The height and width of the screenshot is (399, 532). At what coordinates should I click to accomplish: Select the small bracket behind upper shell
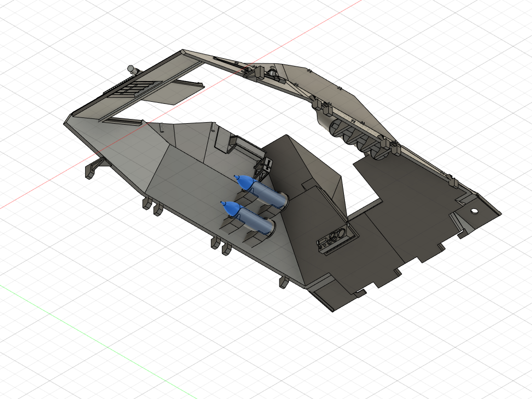coord(267,165)
